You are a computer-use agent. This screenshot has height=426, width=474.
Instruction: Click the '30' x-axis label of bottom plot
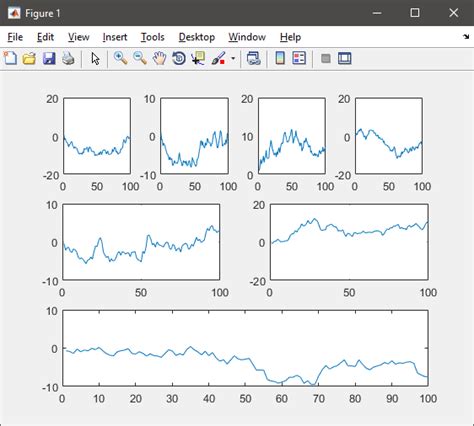click(172, 399)
